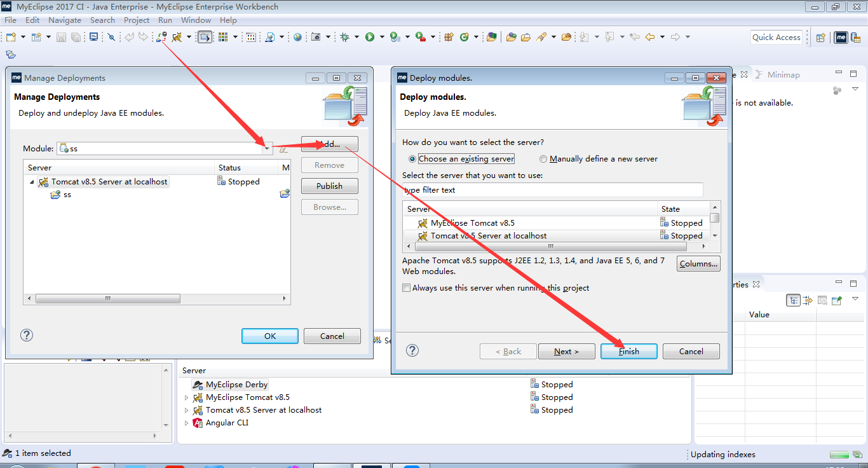Expand Tomcat v8.5 Server at localhost in Servers view
The height and width of the screenshot is (468, 868).
pyautogui.click(x=187, y=410)
